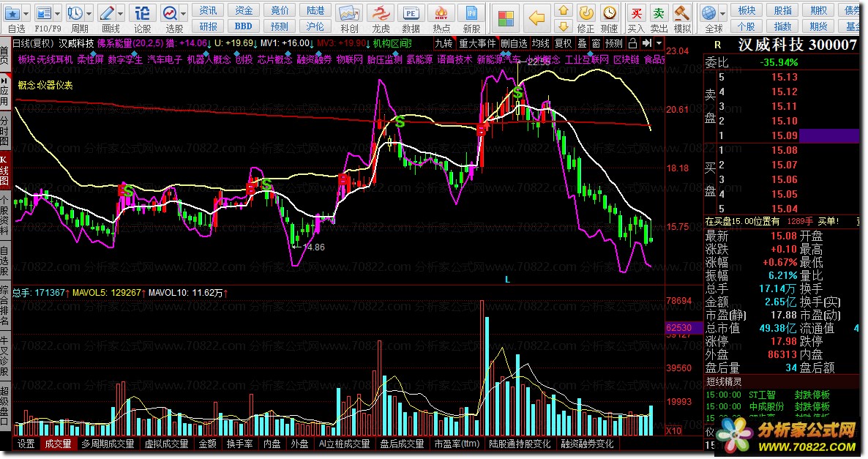Switch to the 换手率 turnover tab
The image size is (868, 459).
point(240,444)
